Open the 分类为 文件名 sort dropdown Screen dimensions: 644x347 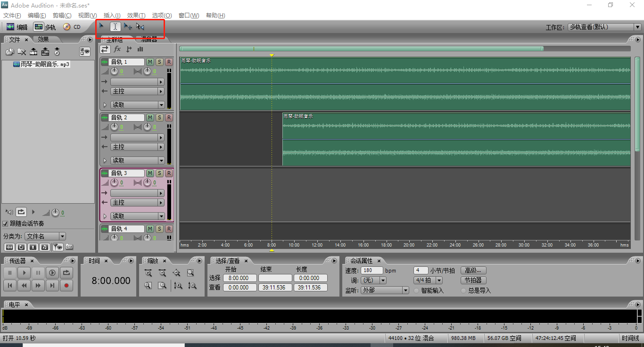45,236
